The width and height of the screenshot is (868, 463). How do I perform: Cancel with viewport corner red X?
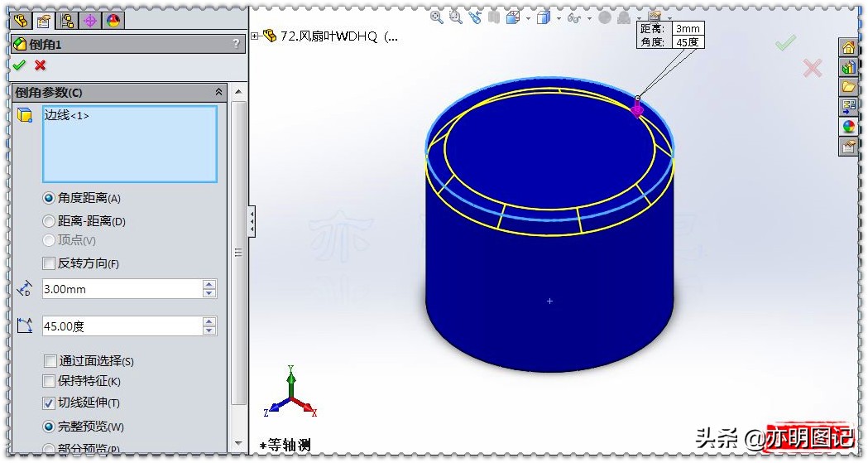pos(812,68)
